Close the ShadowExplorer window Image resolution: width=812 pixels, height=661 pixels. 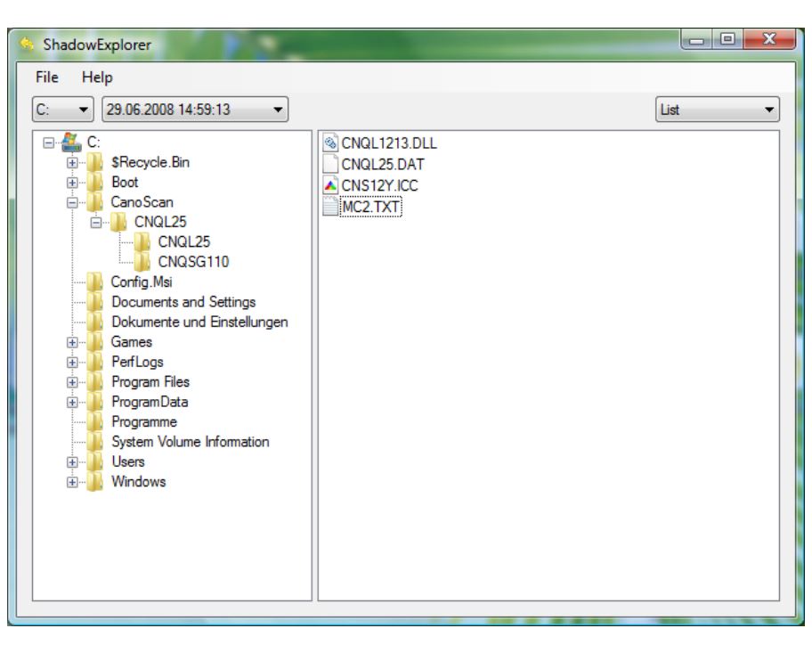tap(769, 39)
